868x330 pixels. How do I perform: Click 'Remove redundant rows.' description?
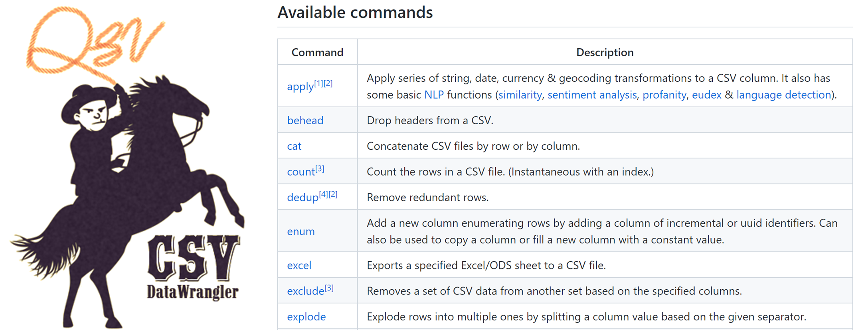point(428,197)
